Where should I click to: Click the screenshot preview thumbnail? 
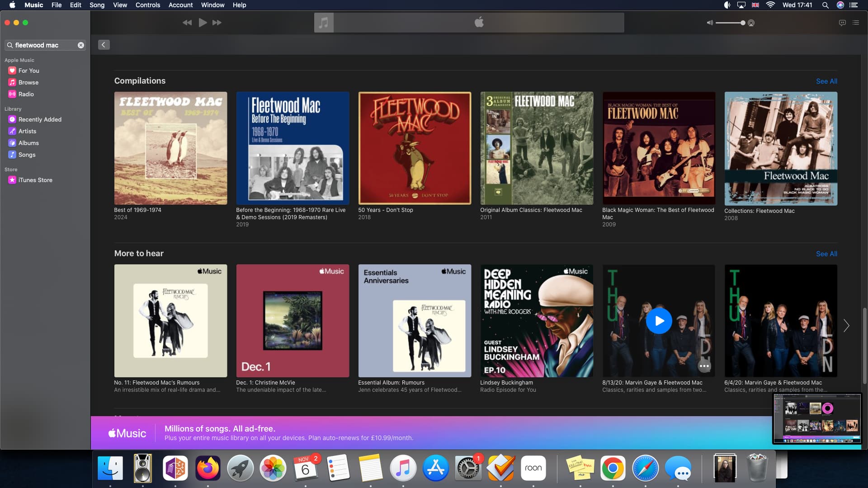[x=817, y=419]
